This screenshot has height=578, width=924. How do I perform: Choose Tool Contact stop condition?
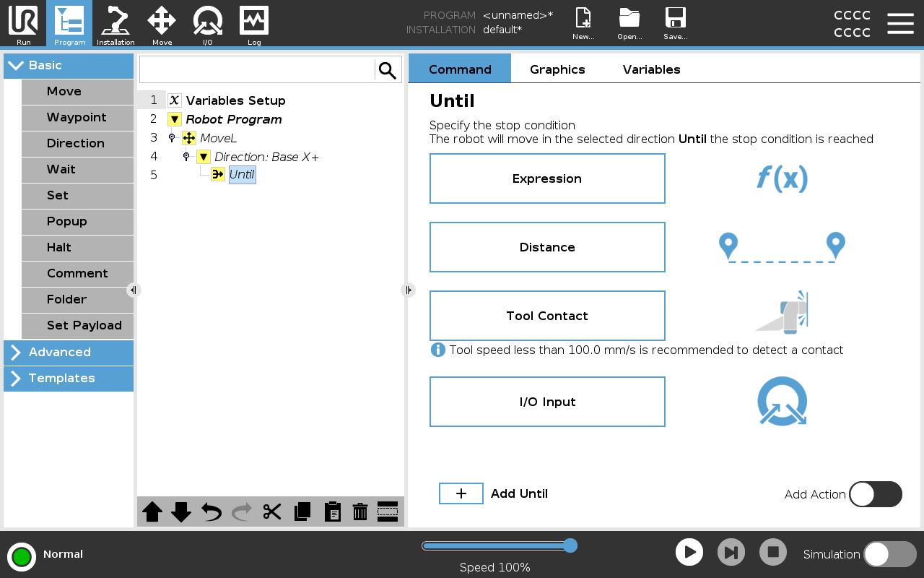547,316
